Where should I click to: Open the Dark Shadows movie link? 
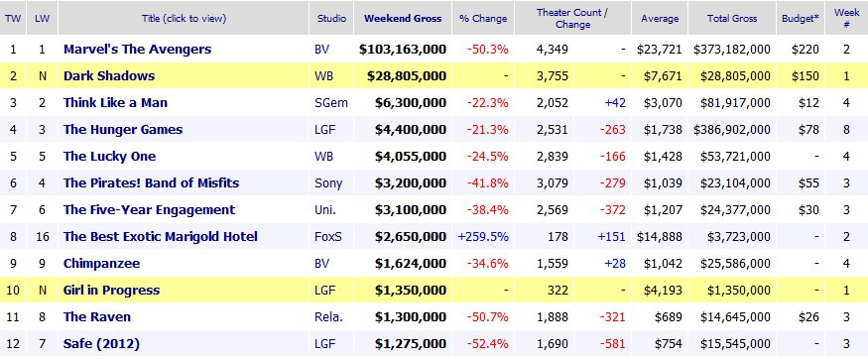[x=109, y=75]
